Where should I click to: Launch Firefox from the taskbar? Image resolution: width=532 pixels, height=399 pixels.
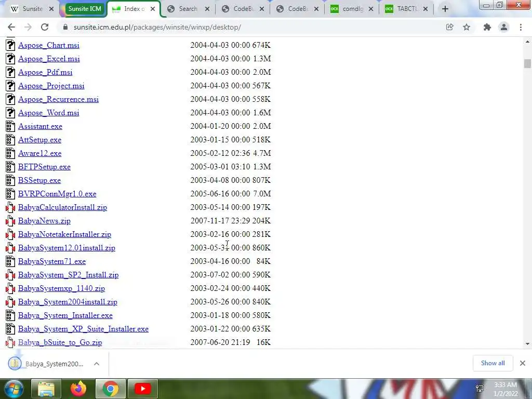[78, 389]
